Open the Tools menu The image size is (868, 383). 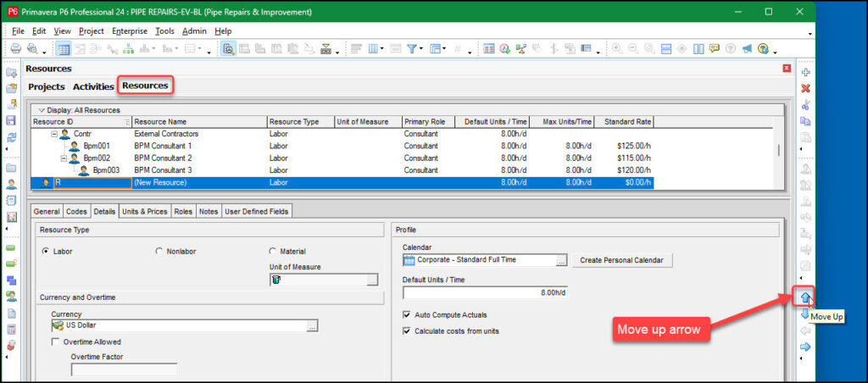(x=164, y=31)
